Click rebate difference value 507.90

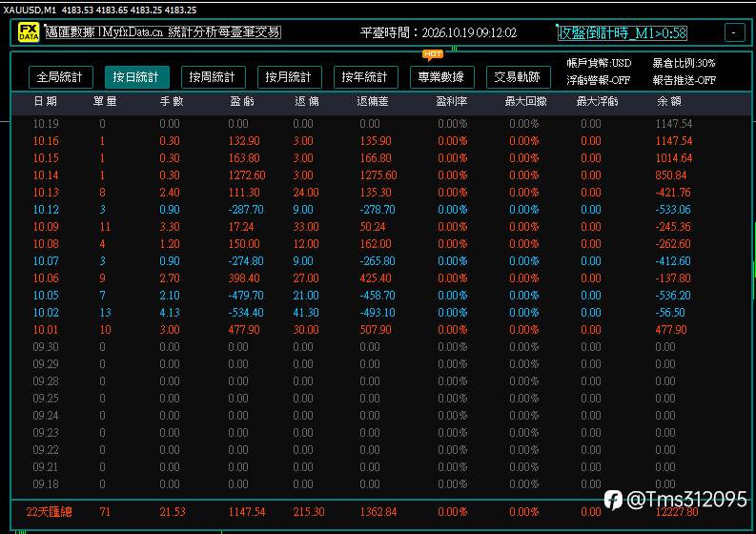pyautogui.click(x=376, y=330)
